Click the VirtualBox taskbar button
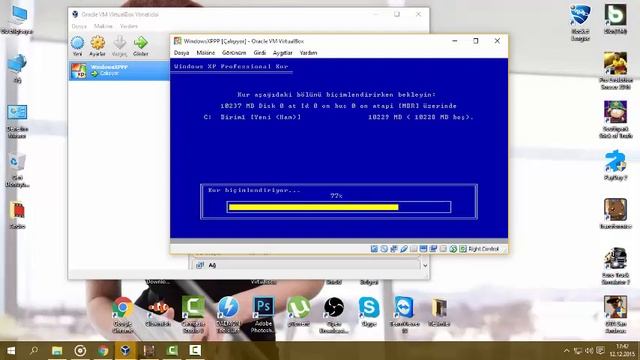This screenshot has height=360, width=640. click(126, 351)
